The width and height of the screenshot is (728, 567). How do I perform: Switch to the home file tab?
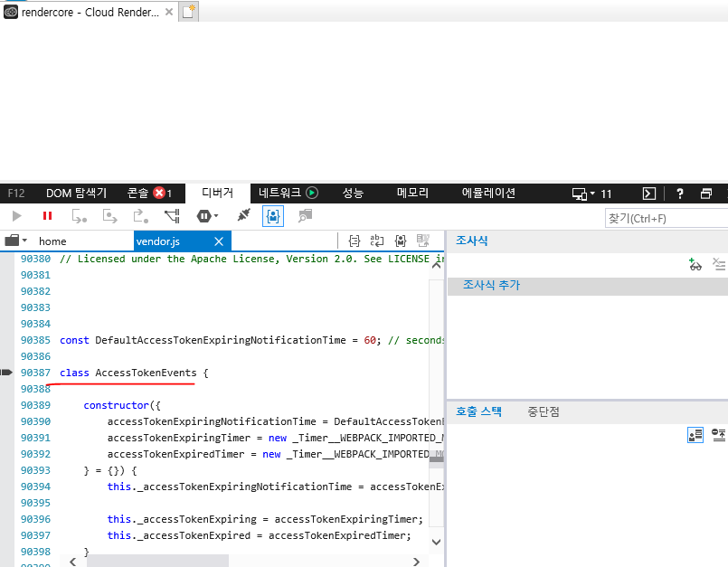click(x=52, y=241)
